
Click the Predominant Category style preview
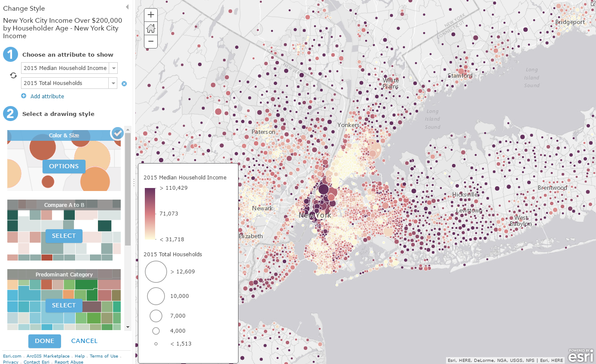(x=64, y=299)
